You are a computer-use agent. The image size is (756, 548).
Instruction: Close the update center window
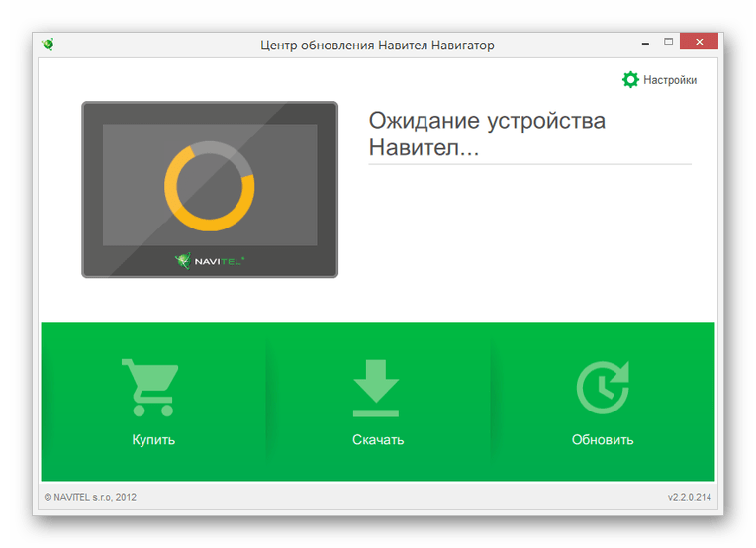[700, 42]
